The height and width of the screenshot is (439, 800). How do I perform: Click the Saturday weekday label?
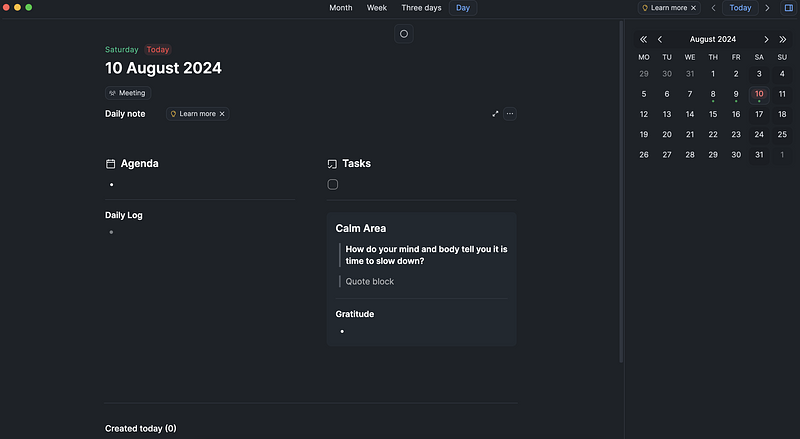click(121, 50)
